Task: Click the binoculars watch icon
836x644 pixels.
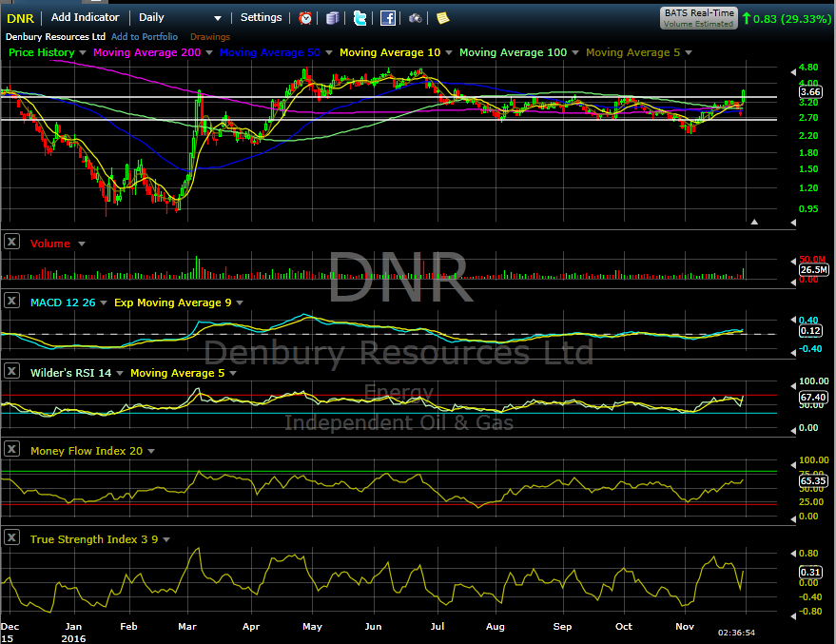Action: (x=416, y=18)
